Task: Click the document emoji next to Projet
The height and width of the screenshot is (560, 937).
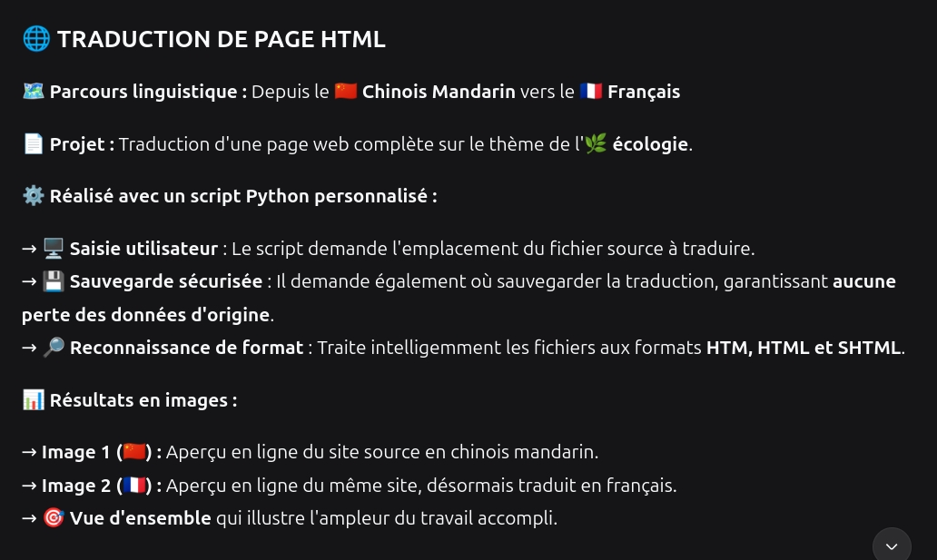Action: click(x=34, y=144)
